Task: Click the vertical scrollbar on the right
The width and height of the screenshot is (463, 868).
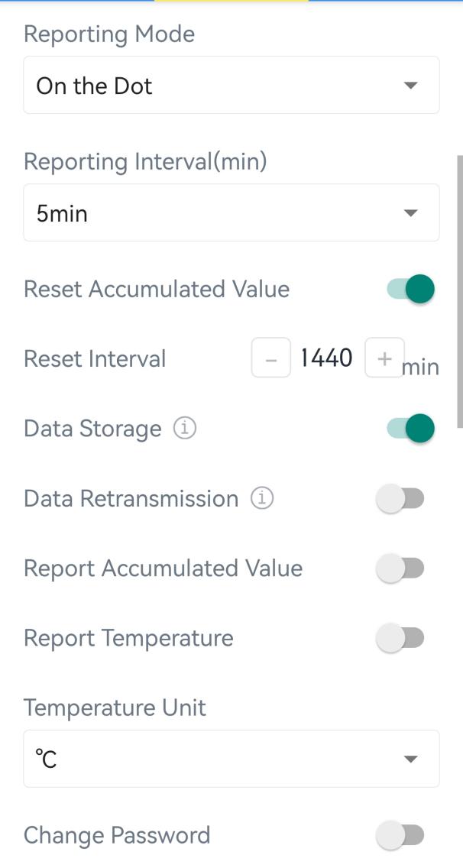Action: point(459,290)
